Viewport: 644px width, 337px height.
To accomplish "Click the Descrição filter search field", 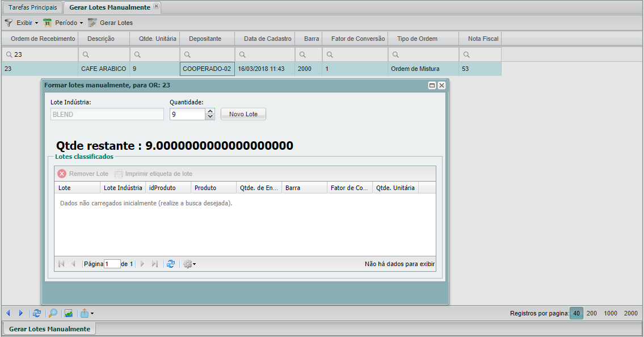I will coord(104,54).
